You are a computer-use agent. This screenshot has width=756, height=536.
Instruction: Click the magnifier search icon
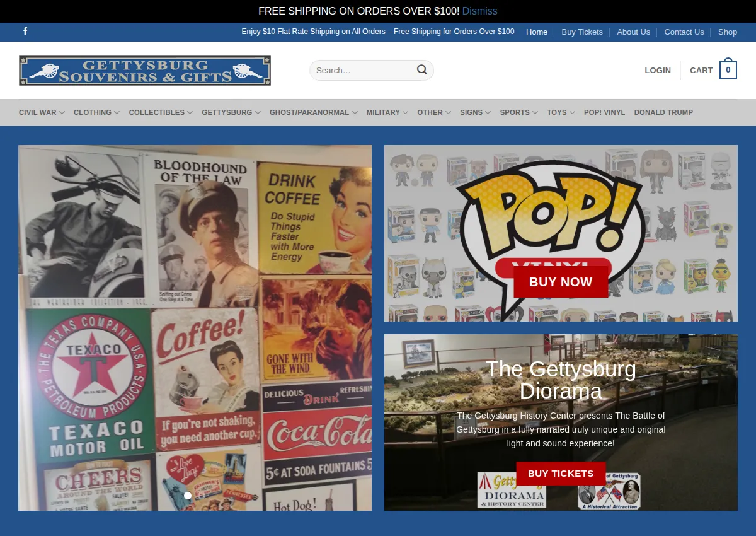[x=422, y=70]
